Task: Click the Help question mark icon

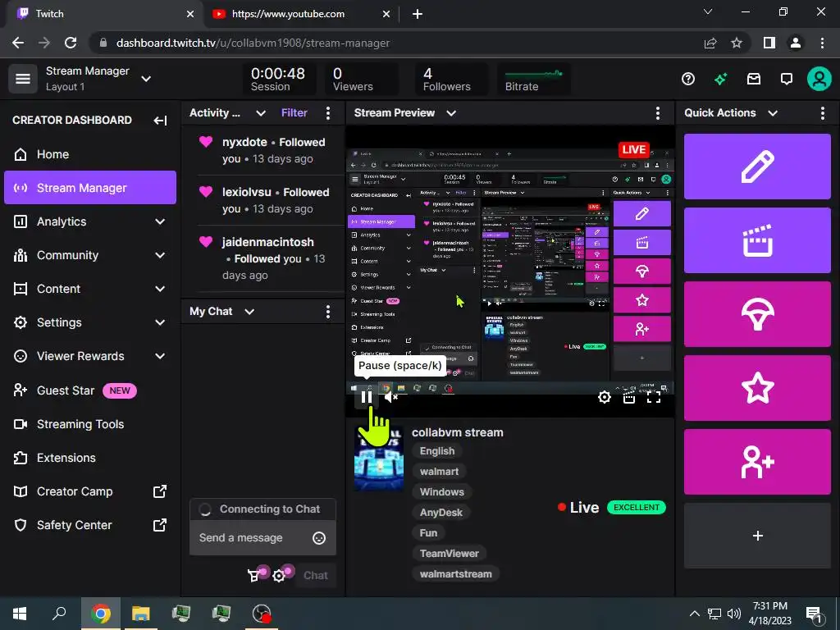Action: tap(688, 80)
